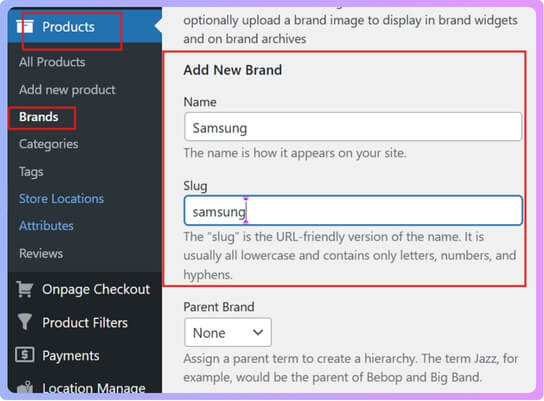This screenshot has height=401, width=544.
Task: Click the Payments dollar icon
Action: [25, 355]
